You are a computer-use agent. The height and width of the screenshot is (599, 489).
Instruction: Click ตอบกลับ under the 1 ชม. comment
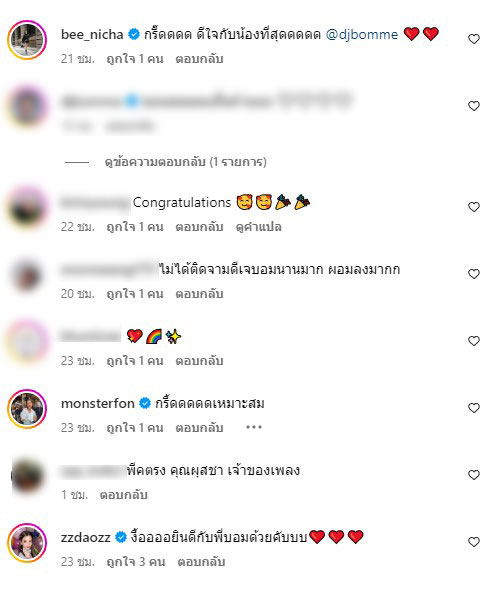click(123, 495)
